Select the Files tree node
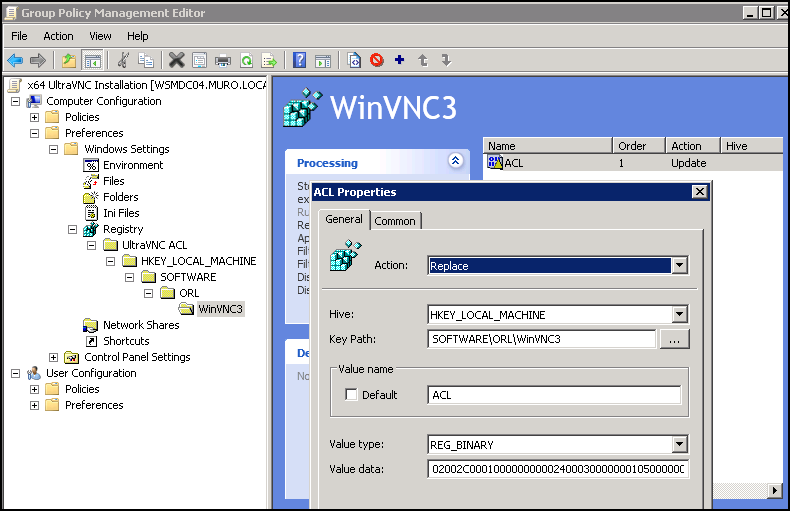Viewport: 790px width, 511px height. pos(114,181)
